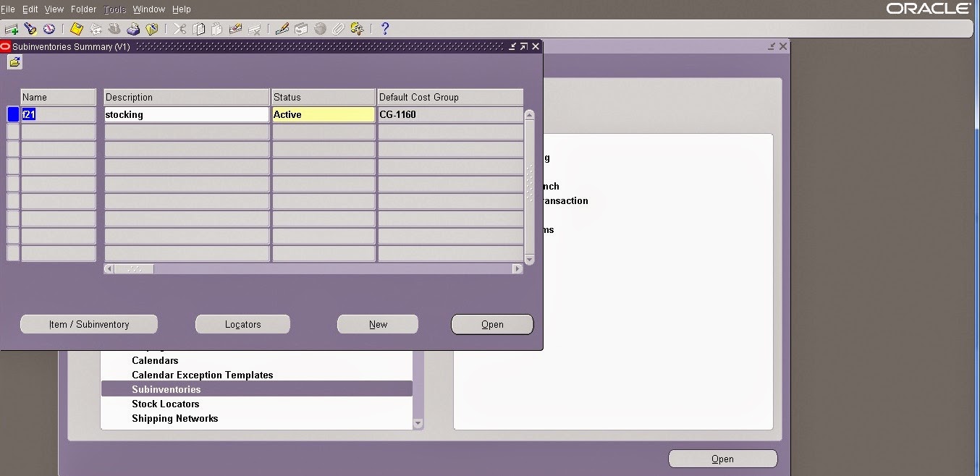Open the Show Navigator icon

tap(49, 28)
